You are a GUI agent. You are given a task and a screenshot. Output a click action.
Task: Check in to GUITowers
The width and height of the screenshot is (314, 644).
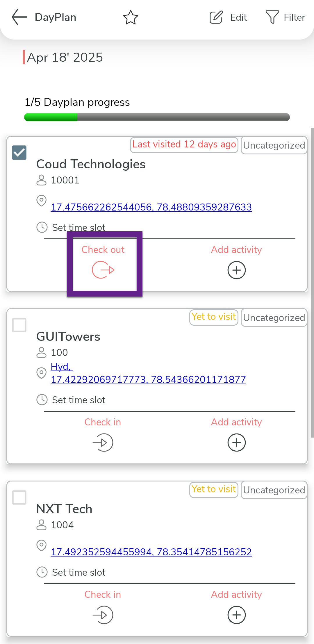pyautogui.click(x=103, y=442)
